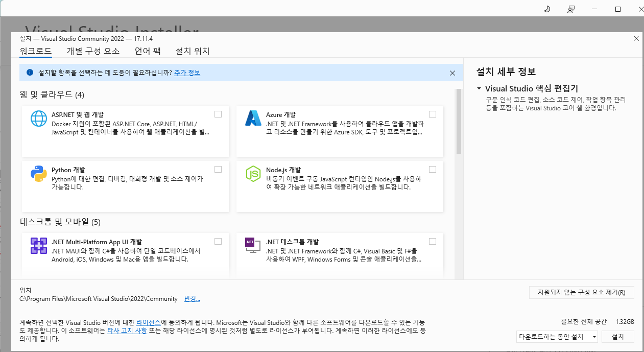
Task: Click the Python development logo icon
Action: click(x=39, y=174)
